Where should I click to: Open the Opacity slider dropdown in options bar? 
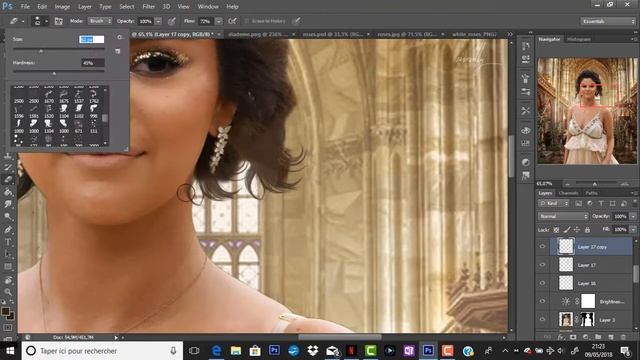(x=158, y=21)
